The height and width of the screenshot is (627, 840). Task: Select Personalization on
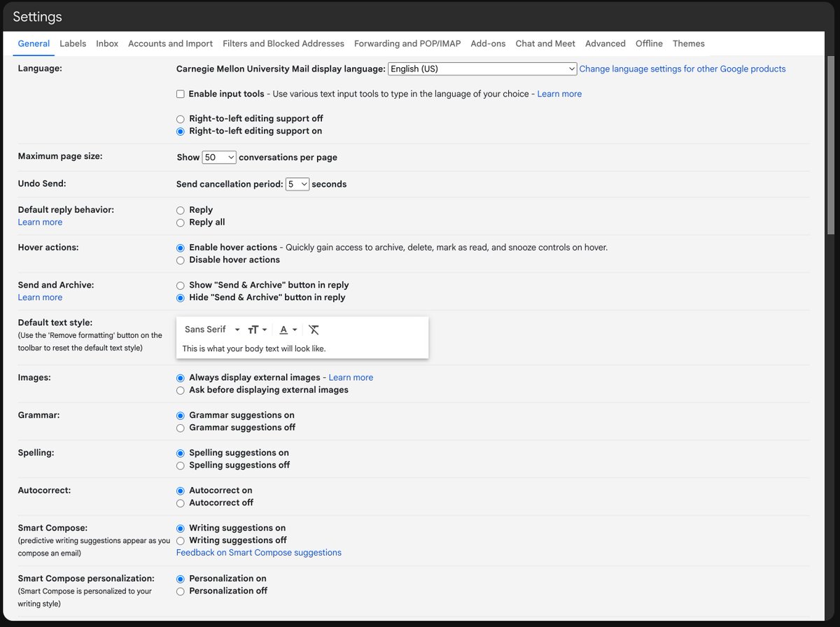click(x=181, y=579)
